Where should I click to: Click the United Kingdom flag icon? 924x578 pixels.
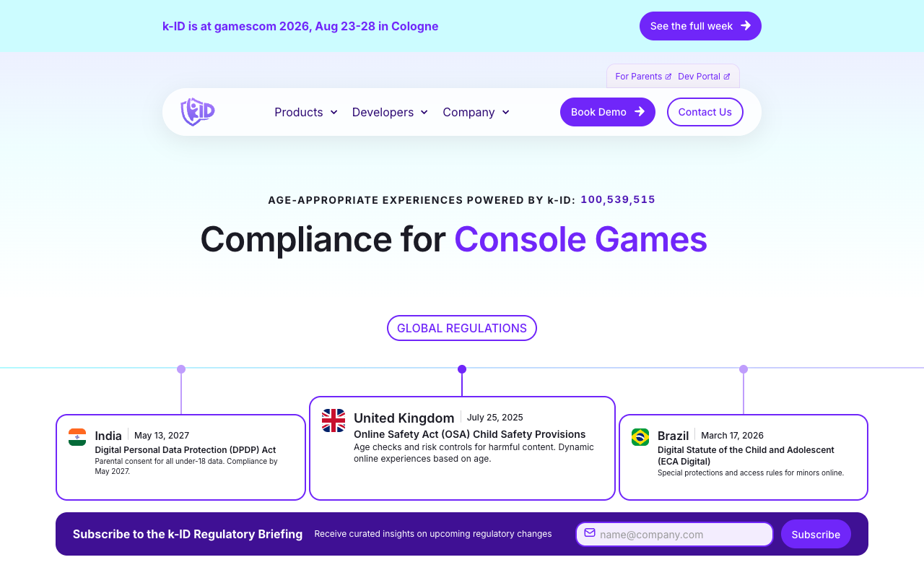pyautogui.click(x=334, y=420)
